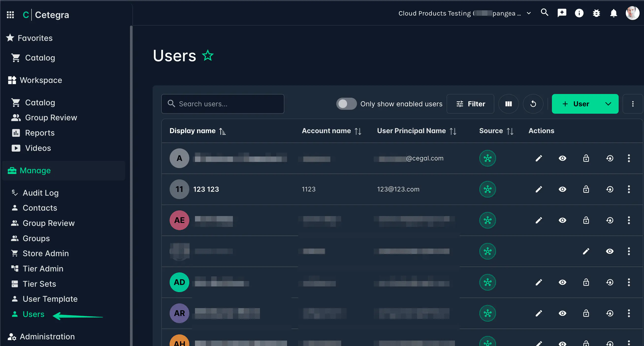The height and width of the screenshot is (346, 644).
Task: Click inside the Search users field
Action: (223, 104)
